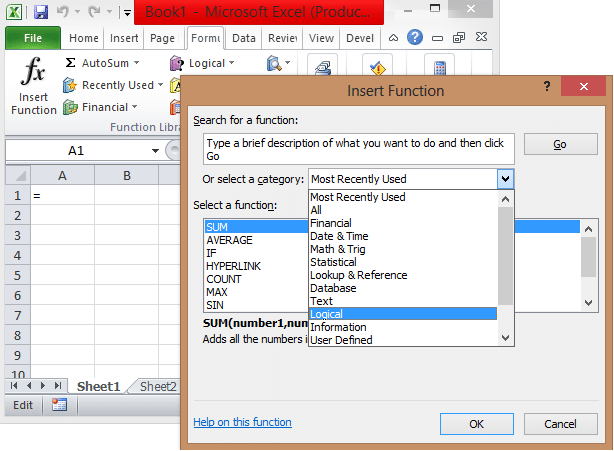Select Date & Time category

tap(403, 236)
